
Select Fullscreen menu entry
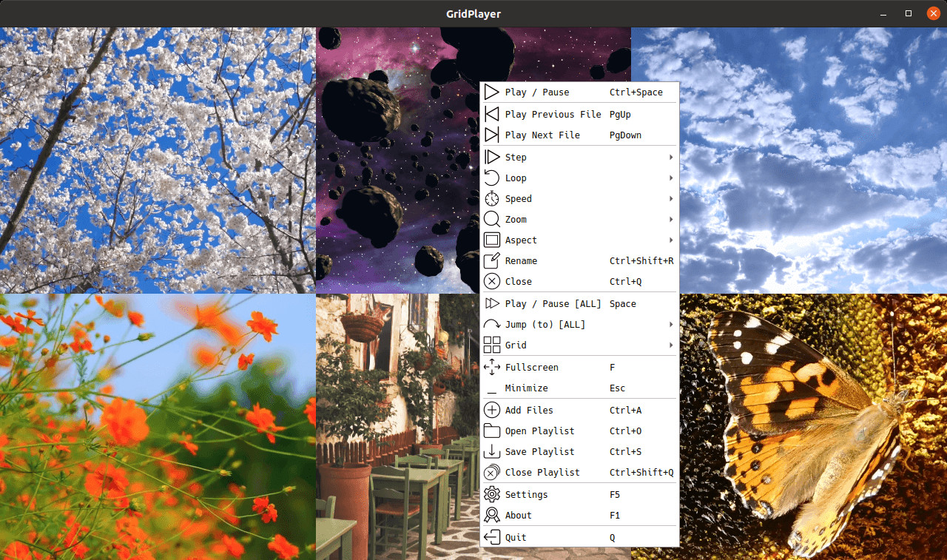[579, 367]
